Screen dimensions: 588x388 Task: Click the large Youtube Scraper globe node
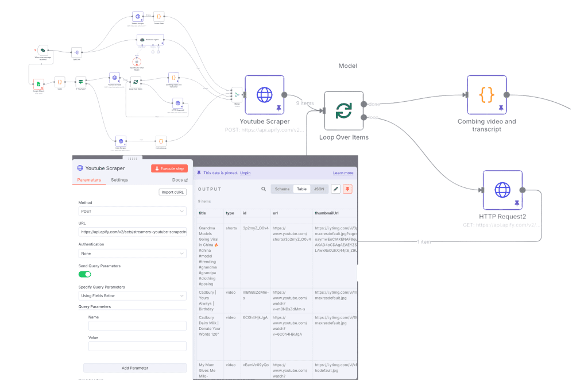point(265,95)
